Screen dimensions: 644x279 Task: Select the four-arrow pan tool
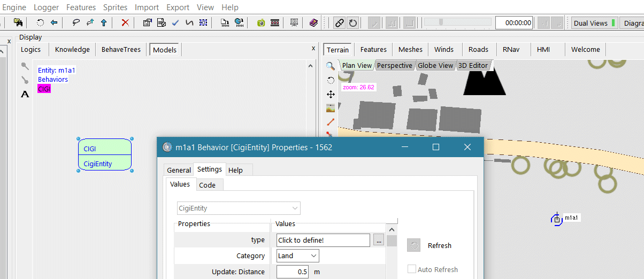click(331, 94)
